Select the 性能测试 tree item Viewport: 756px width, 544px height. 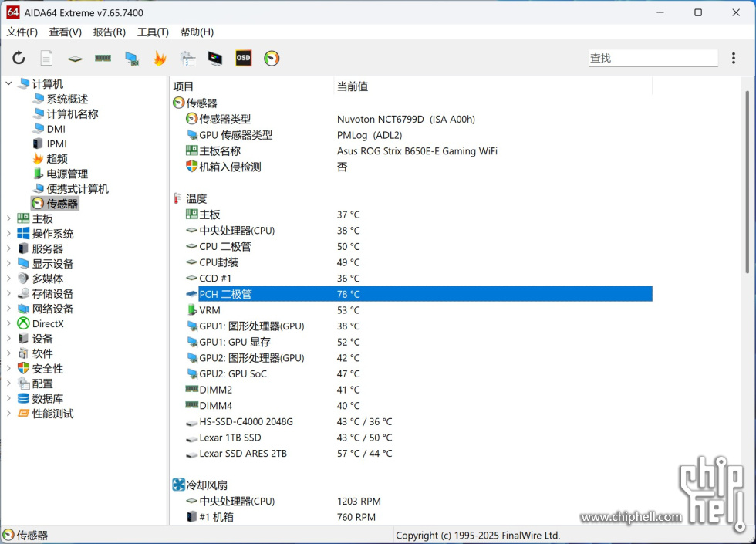[x=46, y=414]
